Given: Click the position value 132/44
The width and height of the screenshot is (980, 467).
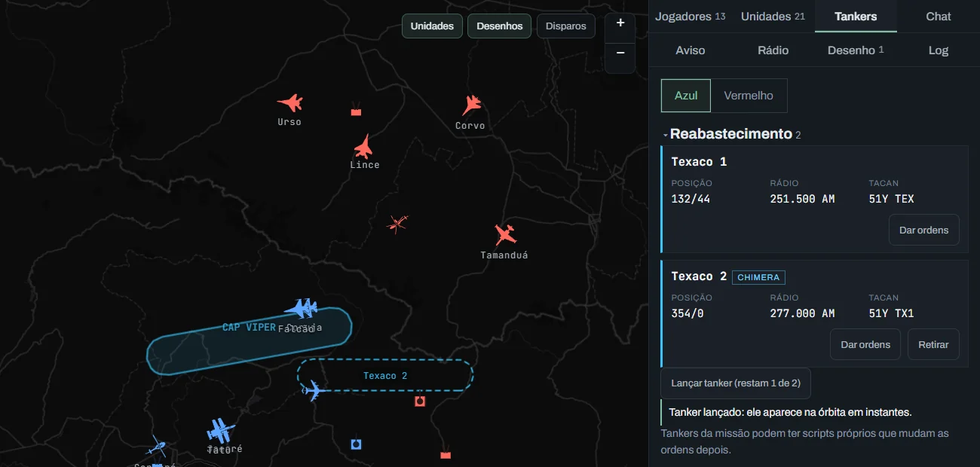Looking at the screenshot, I should (x=691, y=199).
